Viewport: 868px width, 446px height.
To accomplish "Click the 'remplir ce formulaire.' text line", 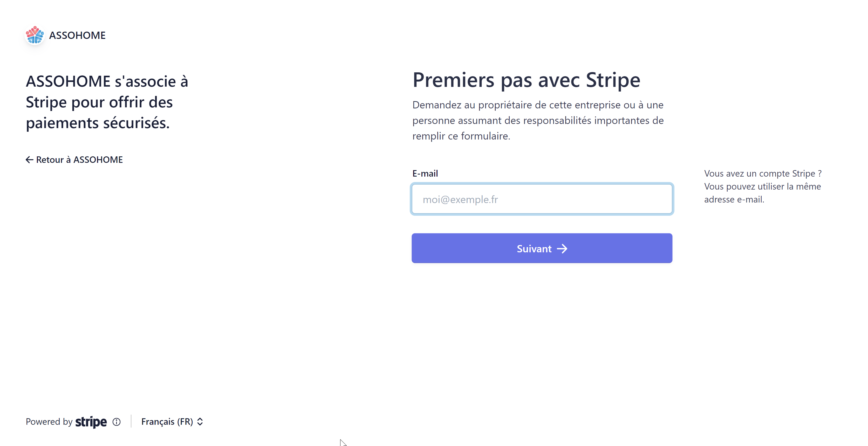I will [461, 136].
